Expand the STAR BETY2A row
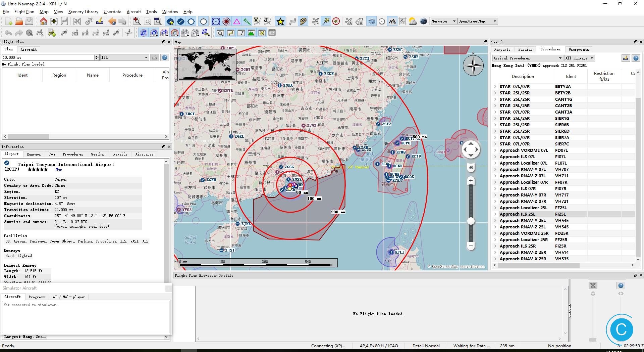 (495, 86)
